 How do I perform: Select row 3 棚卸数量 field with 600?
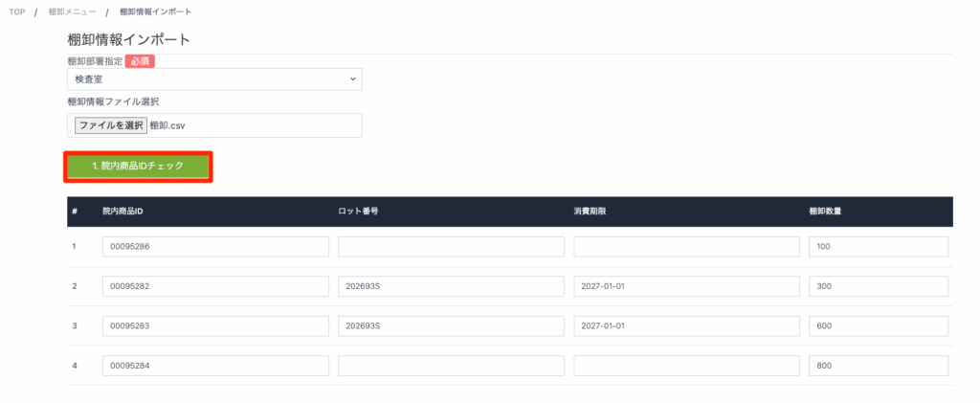878,326
